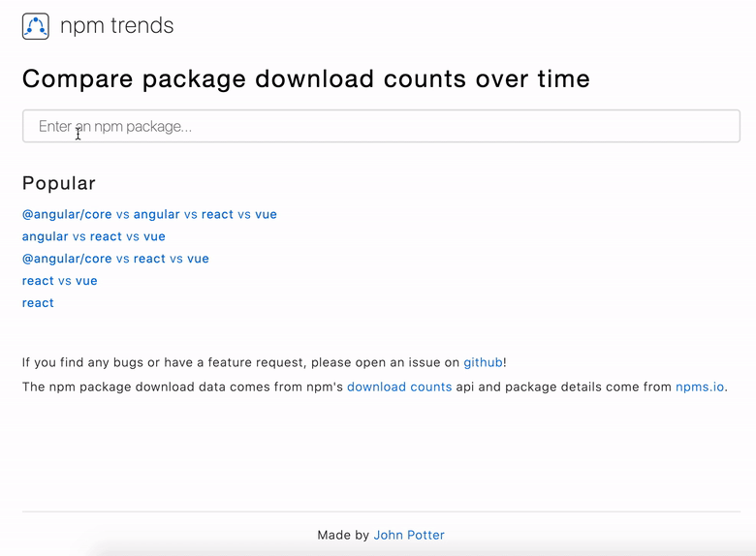Visit the "npms.io" link
The height and width of the screenshot is (556, 756).
(700, 386)
